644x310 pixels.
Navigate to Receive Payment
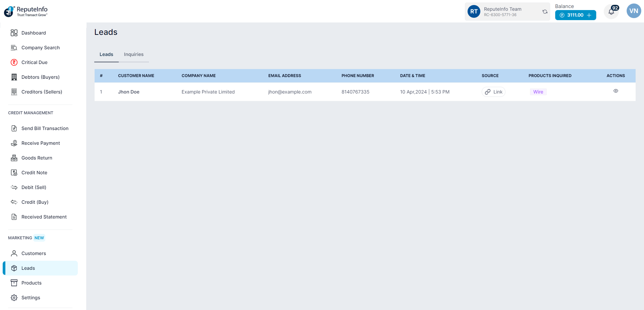click(41, 143)
